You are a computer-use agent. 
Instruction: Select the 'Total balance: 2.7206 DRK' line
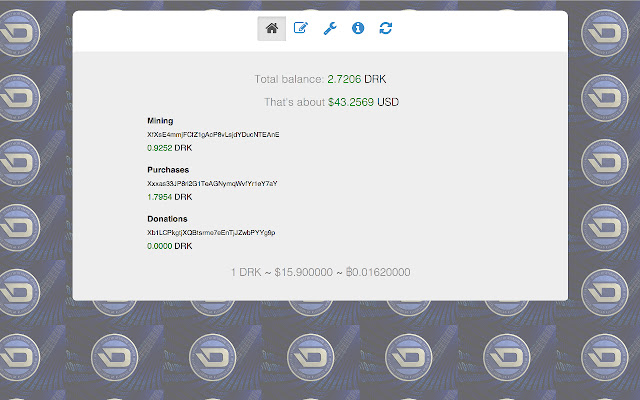[x=320, y=79]
